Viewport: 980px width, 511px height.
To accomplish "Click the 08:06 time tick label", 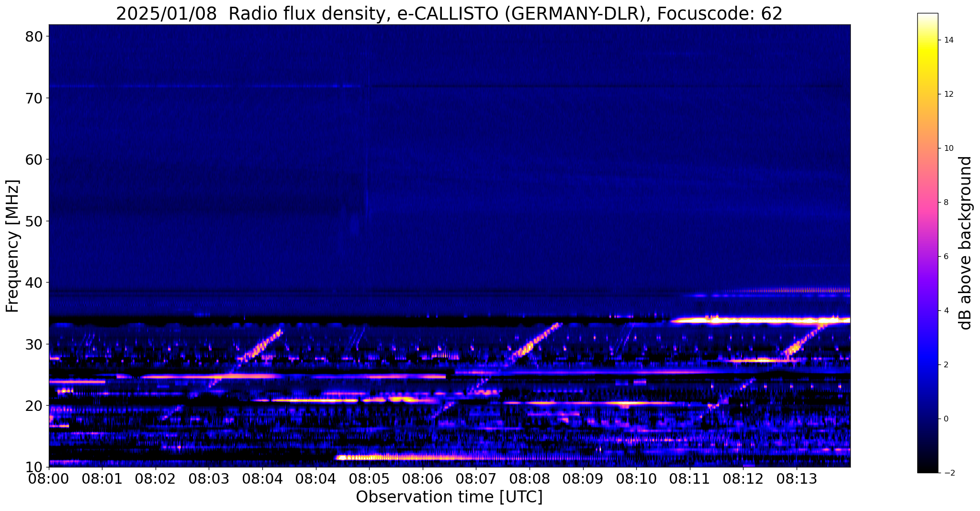I will point(423,478).
